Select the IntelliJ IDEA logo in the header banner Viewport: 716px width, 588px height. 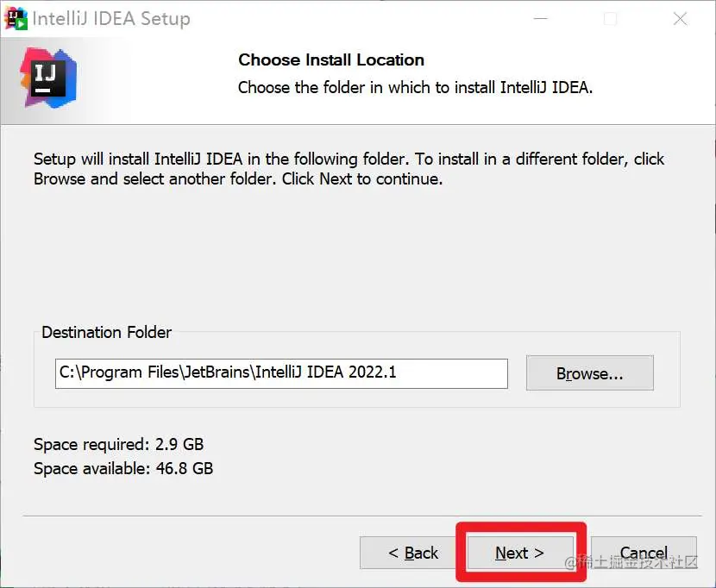(49, 79)
